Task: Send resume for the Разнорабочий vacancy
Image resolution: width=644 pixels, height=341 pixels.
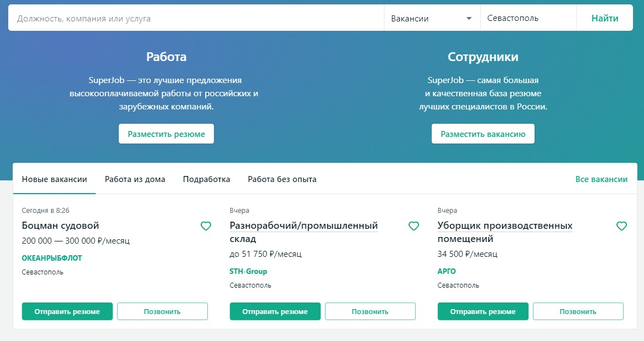Action: (x=275, y=311)
